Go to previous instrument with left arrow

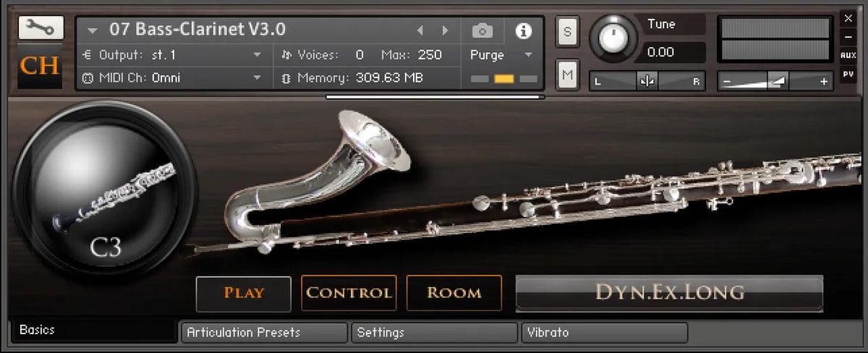coord(420,30)
